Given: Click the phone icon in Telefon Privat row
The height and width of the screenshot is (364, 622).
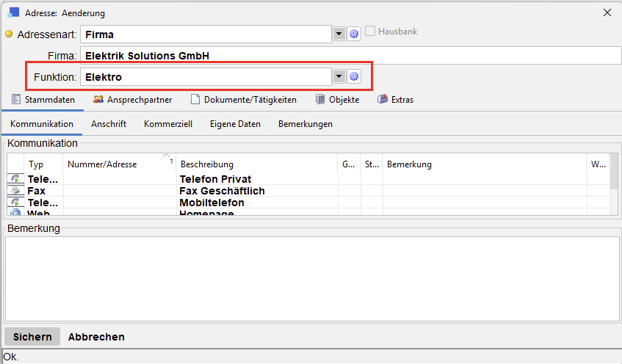Looking at the screenshot, I should click(15, 179).
